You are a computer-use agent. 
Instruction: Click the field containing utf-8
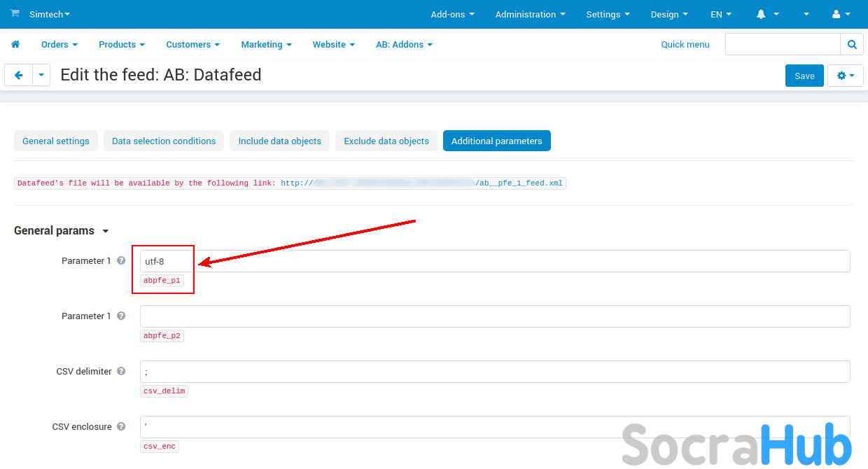click(495, 261)
